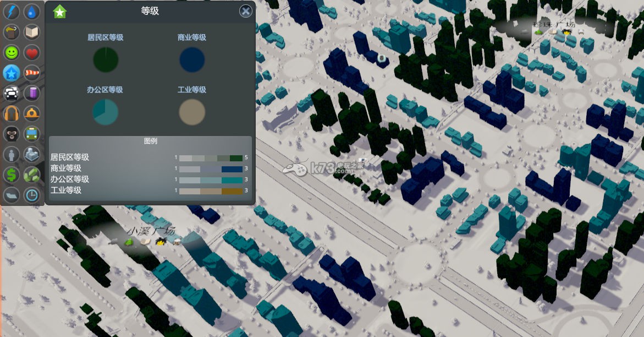644x337 pixels.
Task: Toggle the headphones Noise Pollution view
Action: click(12, 113)
